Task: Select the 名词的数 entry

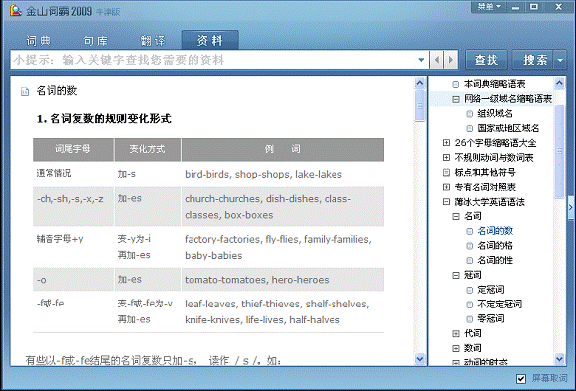Action: 495,231
